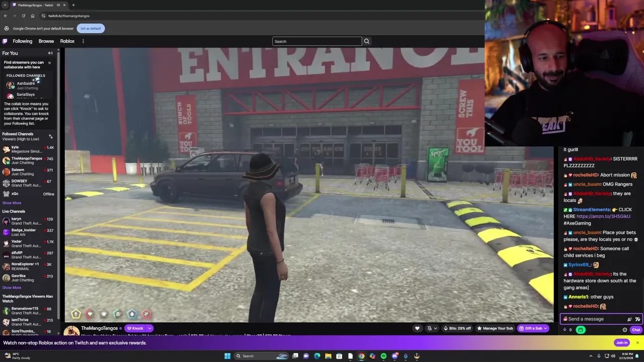Open the weather widget in the taskbar

18,356
